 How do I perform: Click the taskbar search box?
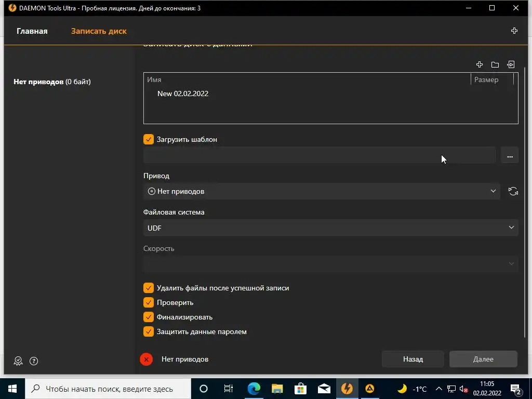(108, 389)
